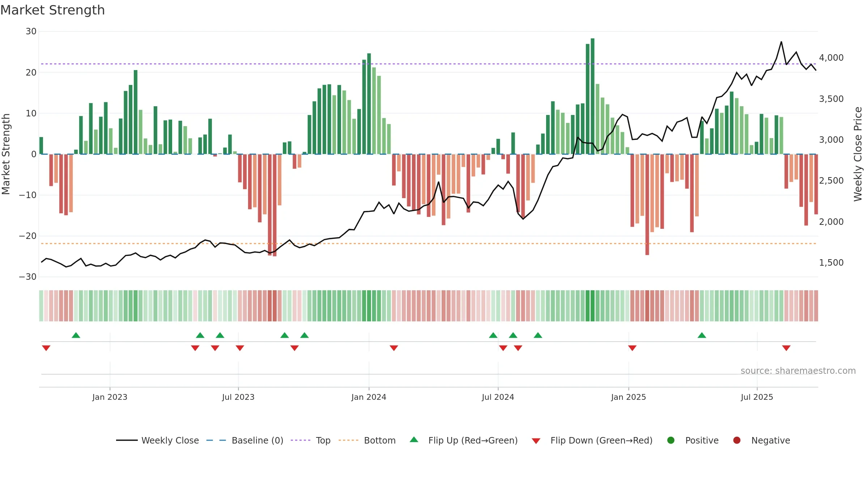Click the −30 left axis label

click(x=28, y=277)
